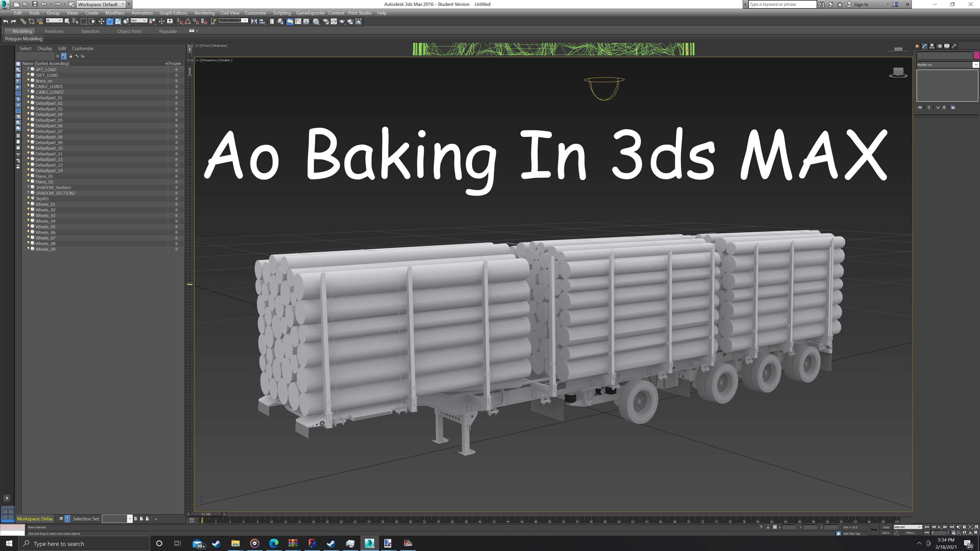Click the Maximize Viewport Toggle icon
The image size is (980, 551).
[976, 533]
